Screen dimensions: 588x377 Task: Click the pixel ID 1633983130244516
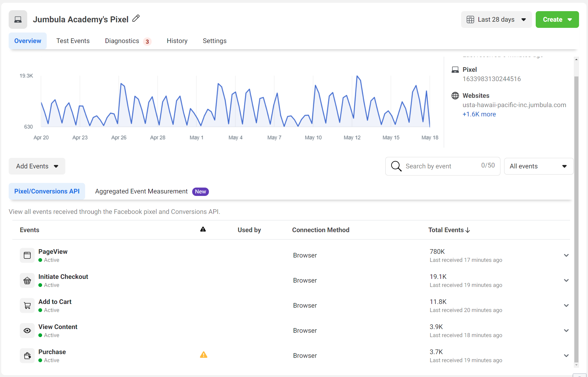pos(491,79)
